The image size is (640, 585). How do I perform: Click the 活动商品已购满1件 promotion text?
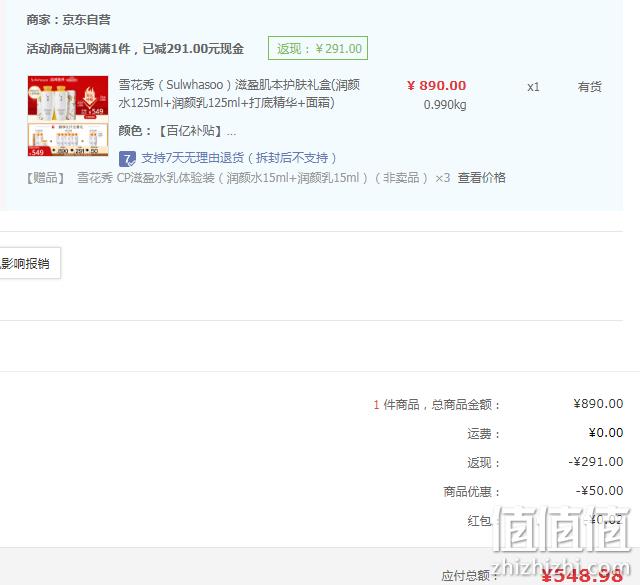(135, 49)
